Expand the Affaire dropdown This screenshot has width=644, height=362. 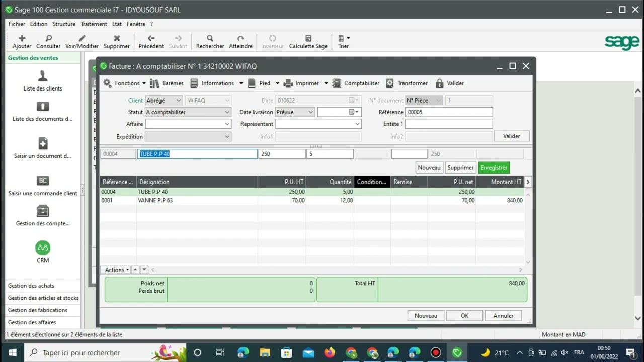(x=227, y=124)
